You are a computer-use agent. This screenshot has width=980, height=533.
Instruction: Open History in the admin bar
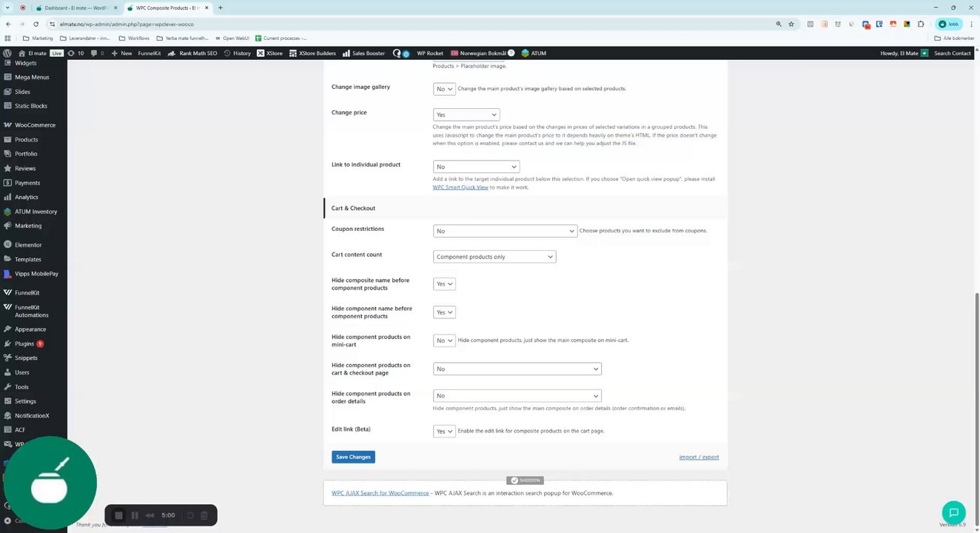coord(237,53)
